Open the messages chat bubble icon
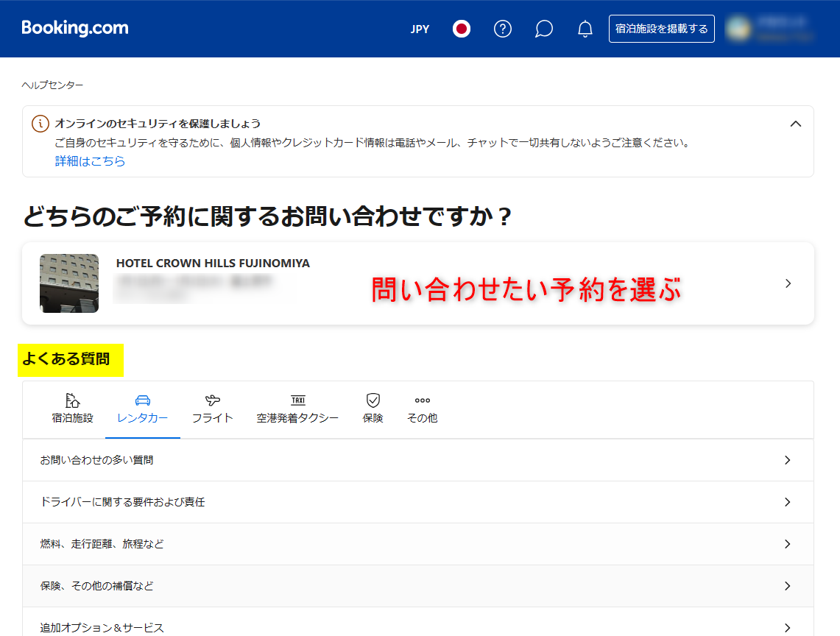 coord(544,29)
